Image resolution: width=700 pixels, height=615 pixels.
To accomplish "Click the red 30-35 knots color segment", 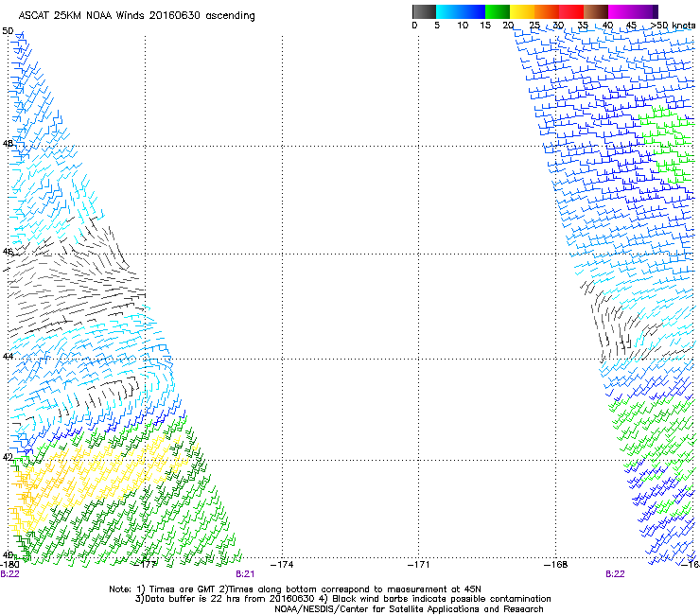I will click(571, 11).
